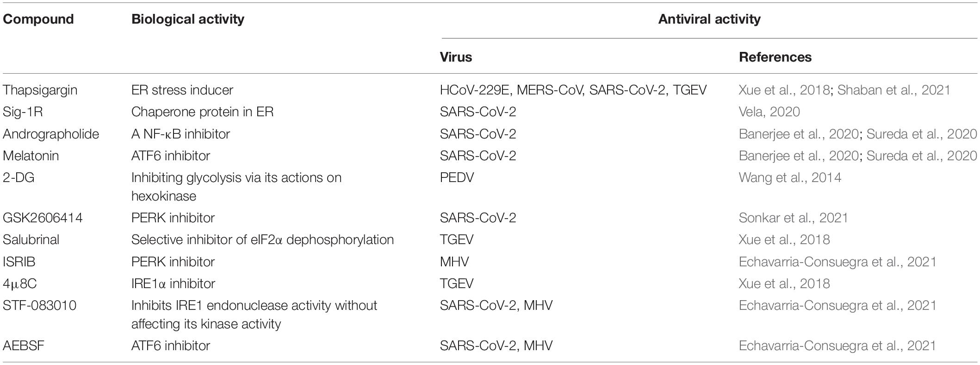Open the Shaban et al., 2021 reference
The width and height of the screenshot is (980, 365).
tap(893, 90)
